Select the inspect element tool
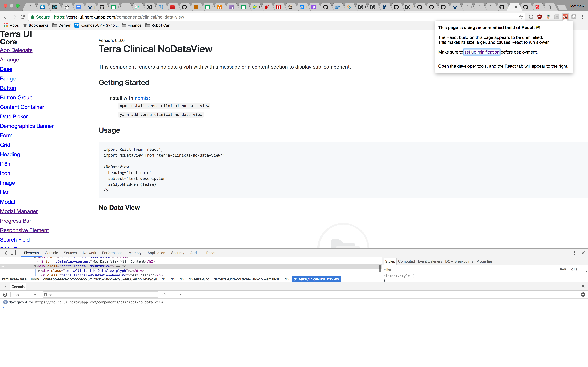This screenshot has height=367, width=588. point(5,253)
